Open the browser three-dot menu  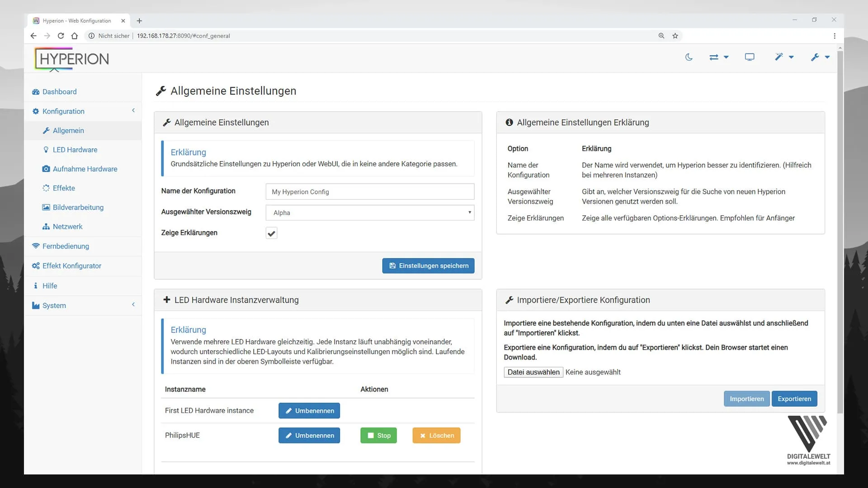pyautogui.click(x=835, y=36)
